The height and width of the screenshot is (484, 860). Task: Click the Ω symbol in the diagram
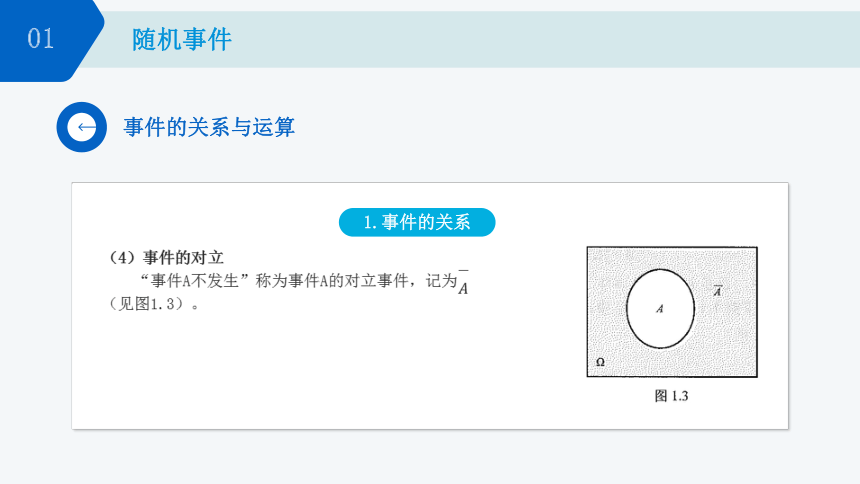(600, 362)
